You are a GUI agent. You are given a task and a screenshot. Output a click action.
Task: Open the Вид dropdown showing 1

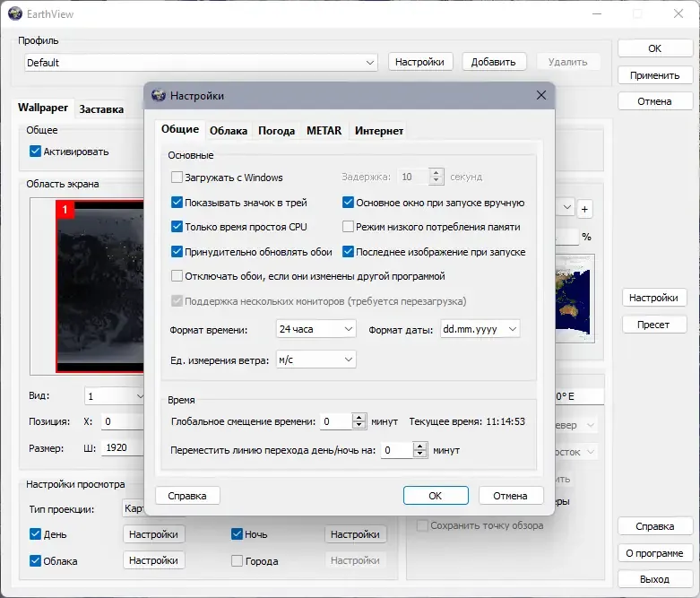click(x=115, y=396)
